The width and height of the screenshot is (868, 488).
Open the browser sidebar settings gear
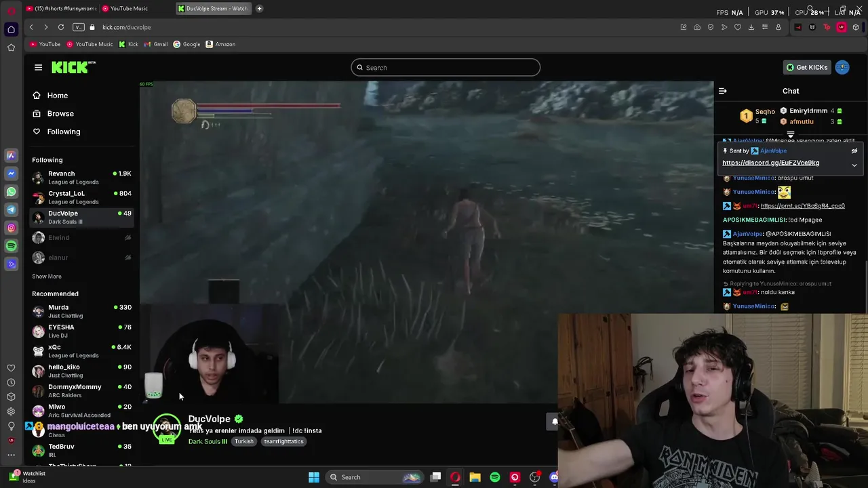pos(11,411)
